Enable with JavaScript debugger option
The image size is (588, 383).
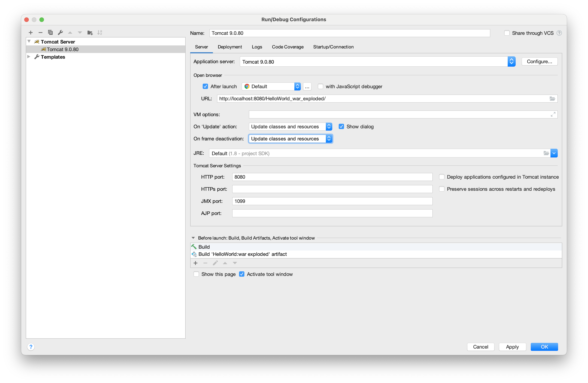[x=321, y=86]
